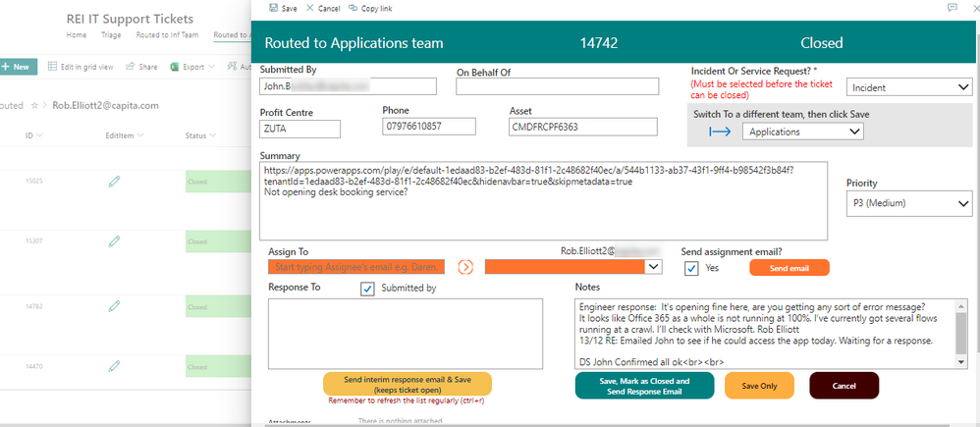The image size is (980, 427).
Task: Click the Send email orange button
Action: coord(789,268)
